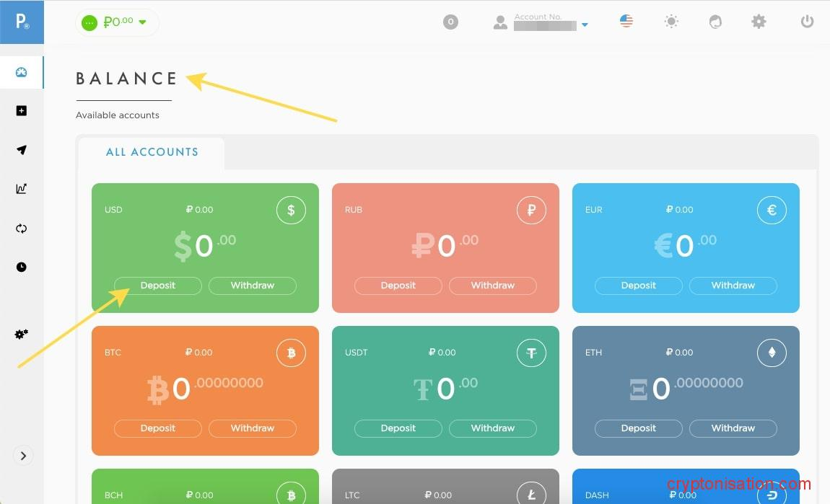
Task: Click the support headset icon in header
Action: [x=715, y=22]
